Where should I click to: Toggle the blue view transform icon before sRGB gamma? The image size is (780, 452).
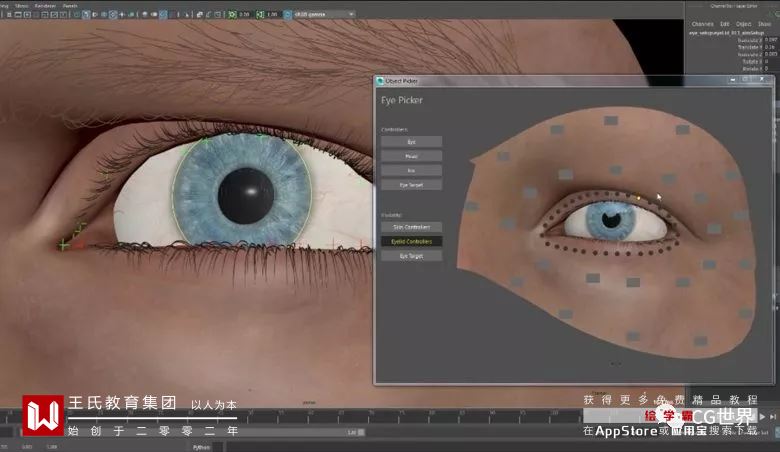(288, 14)
